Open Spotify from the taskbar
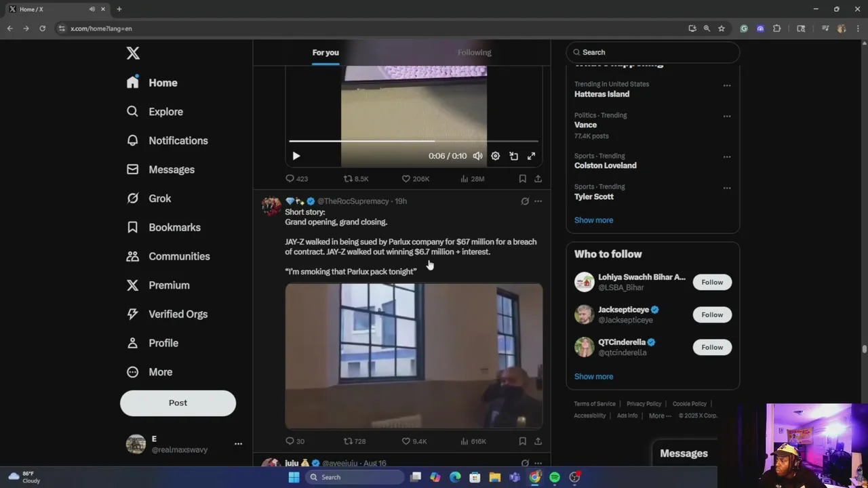This screenshot has height=488, width=868. (555, 477)
